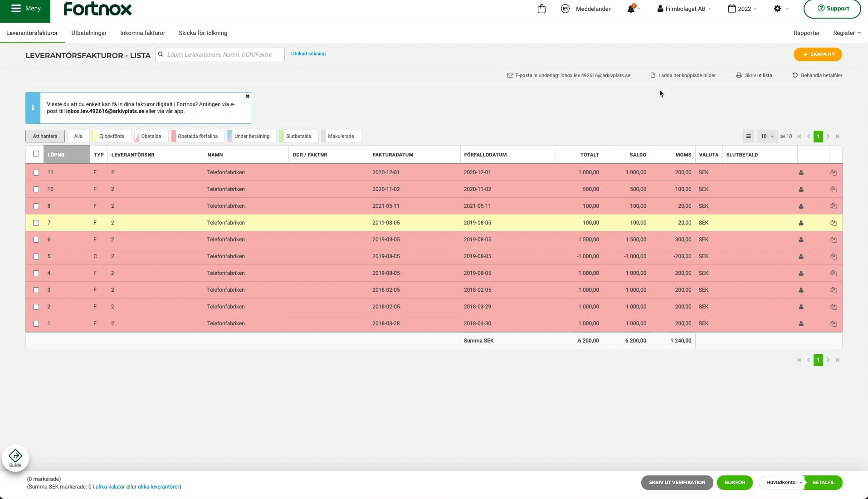Open notifications bell icon

[631, 9]
